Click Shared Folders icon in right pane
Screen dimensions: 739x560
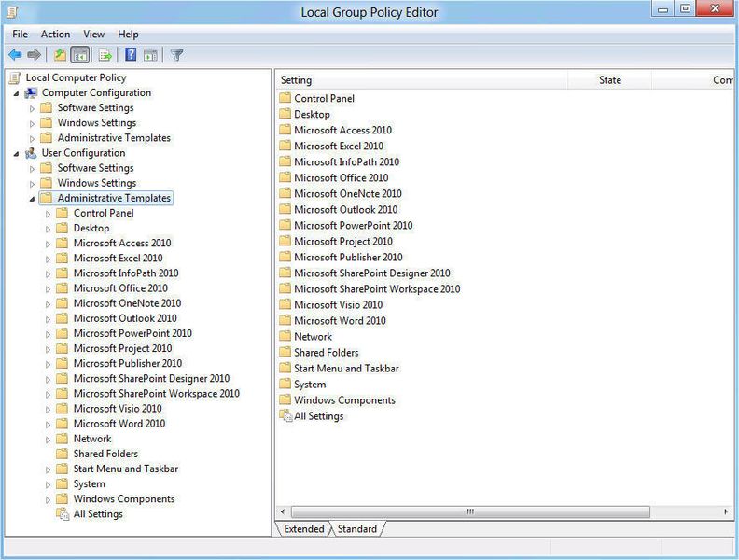click(x=286, y=353)
